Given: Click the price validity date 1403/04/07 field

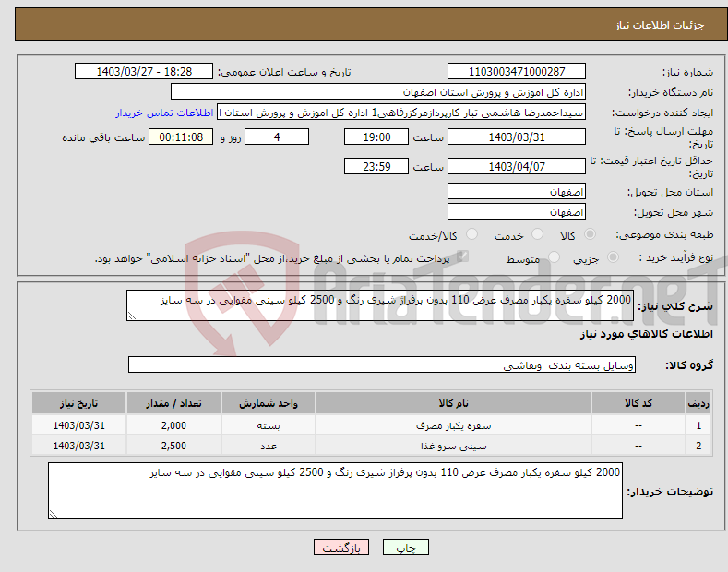Looking at the screenshot, I should (x=517, y=166).
